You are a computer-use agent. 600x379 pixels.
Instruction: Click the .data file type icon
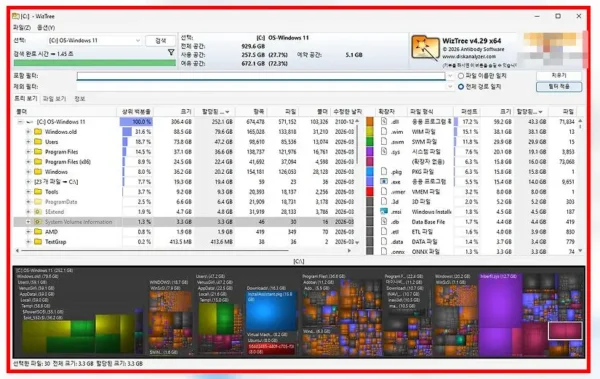coord(384,242)
